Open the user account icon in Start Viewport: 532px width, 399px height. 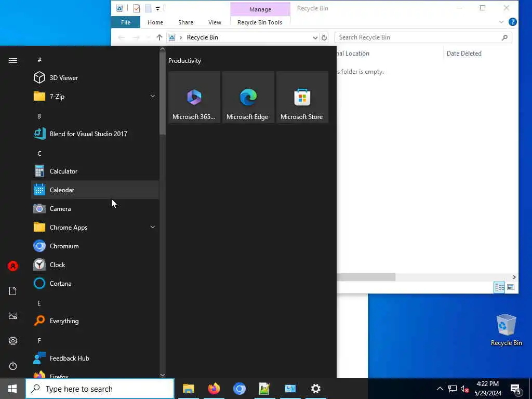13,266
